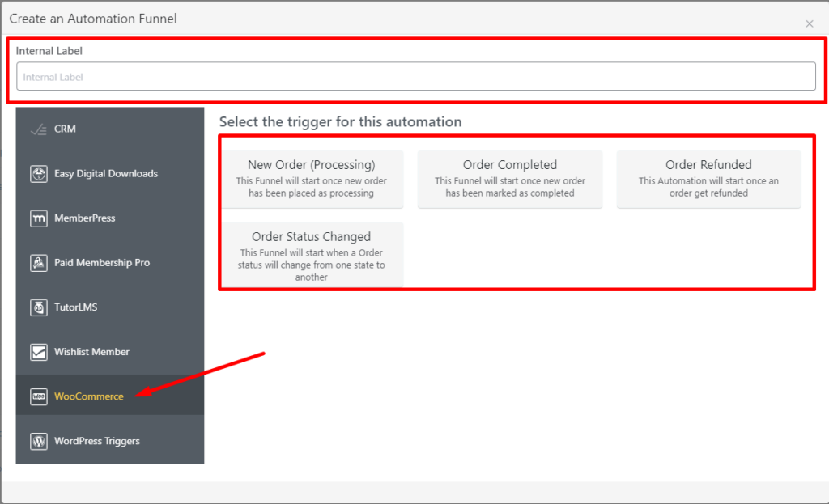Click the MemberPress logo icon
The width and height of the screenshot is (829, 504).
point(39,218)
